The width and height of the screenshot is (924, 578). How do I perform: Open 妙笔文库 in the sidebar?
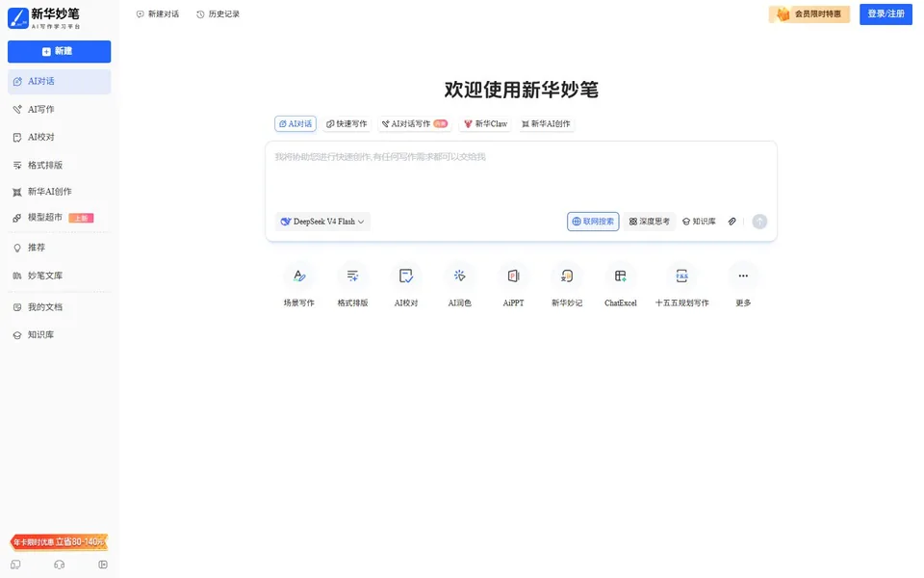coord(59,276)
